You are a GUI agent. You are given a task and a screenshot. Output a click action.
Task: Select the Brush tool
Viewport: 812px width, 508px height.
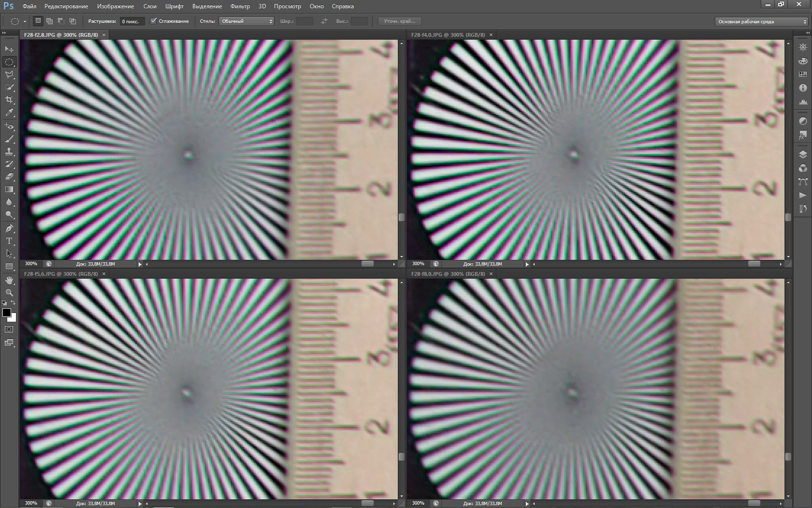click(x=9, y=139)
